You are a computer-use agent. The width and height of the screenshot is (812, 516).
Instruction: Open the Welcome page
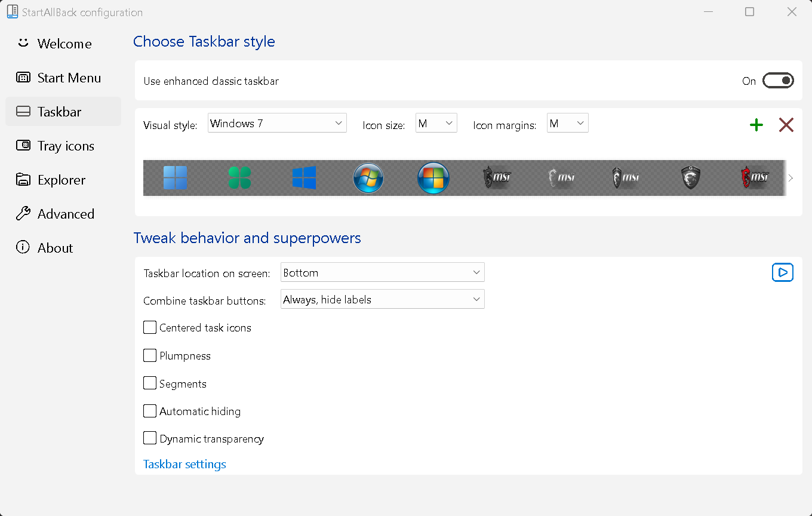click(63, 44)
